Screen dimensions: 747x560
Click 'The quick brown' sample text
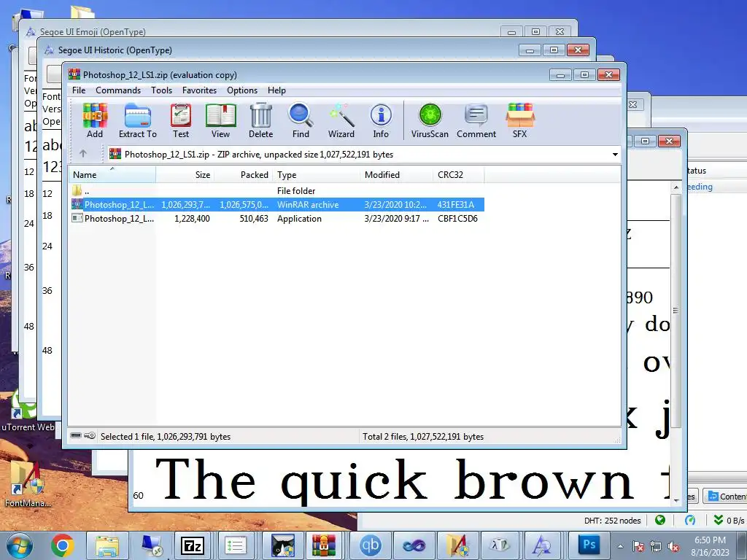(x=395, y=480)
